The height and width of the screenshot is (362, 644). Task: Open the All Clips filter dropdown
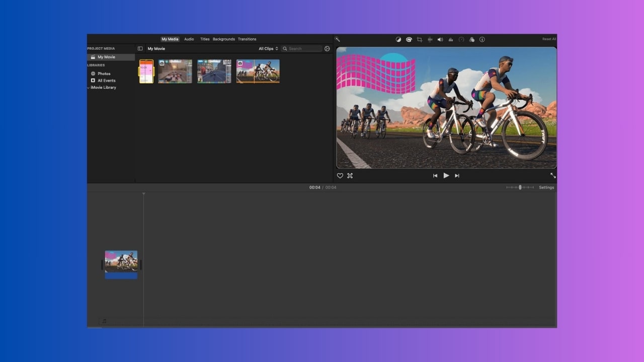(268, 49)
